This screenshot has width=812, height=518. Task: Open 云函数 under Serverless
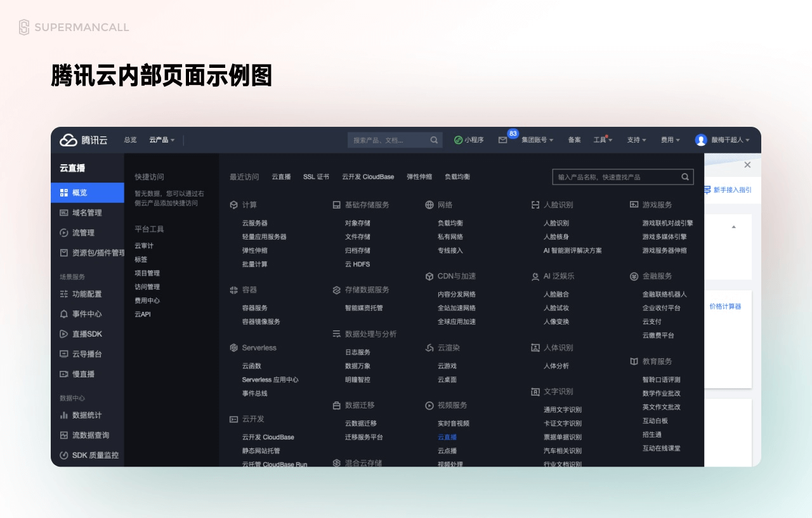click(x=251, y=366)
